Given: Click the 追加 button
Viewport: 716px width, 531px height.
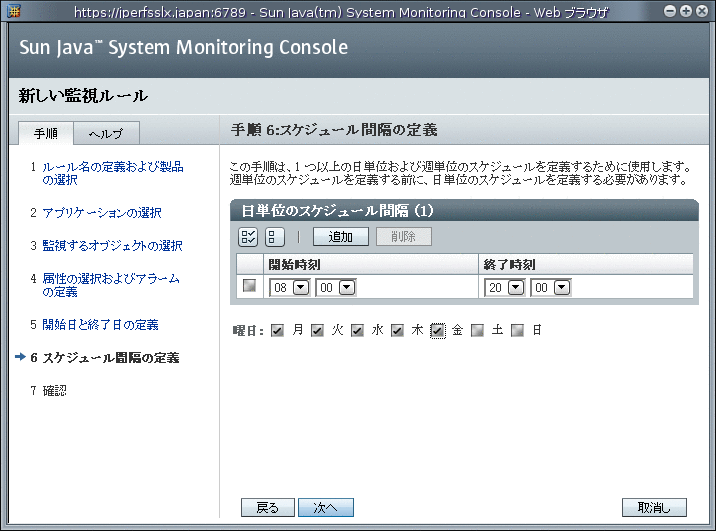Looking at the screenshot, I should click(x=341, y=237).
